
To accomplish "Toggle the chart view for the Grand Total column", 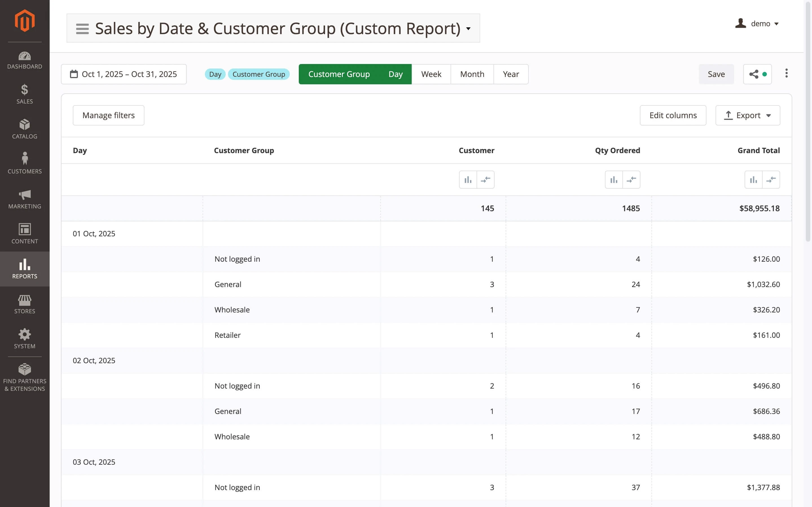I will [753, 179].
